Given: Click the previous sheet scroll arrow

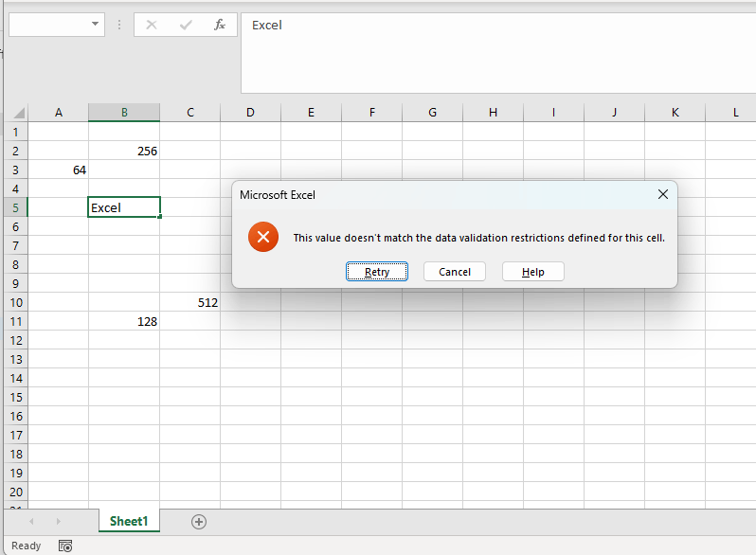Looking at the screenshot, I should 31,521.
